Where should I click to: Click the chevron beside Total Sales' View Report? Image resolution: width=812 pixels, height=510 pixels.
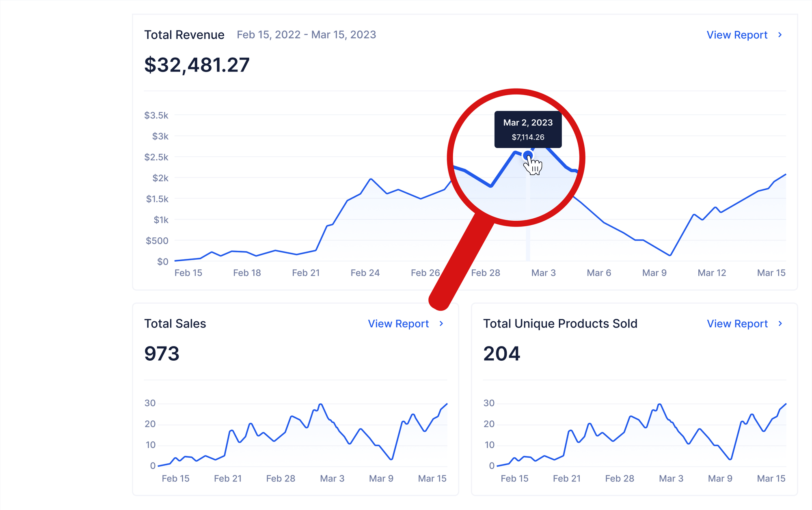pos(441,324)
